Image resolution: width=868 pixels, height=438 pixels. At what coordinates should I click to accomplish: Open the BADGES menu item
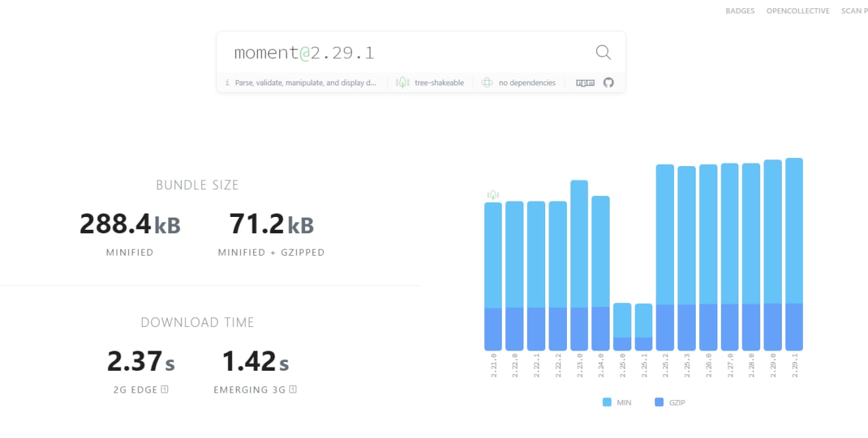click(740, 11)
